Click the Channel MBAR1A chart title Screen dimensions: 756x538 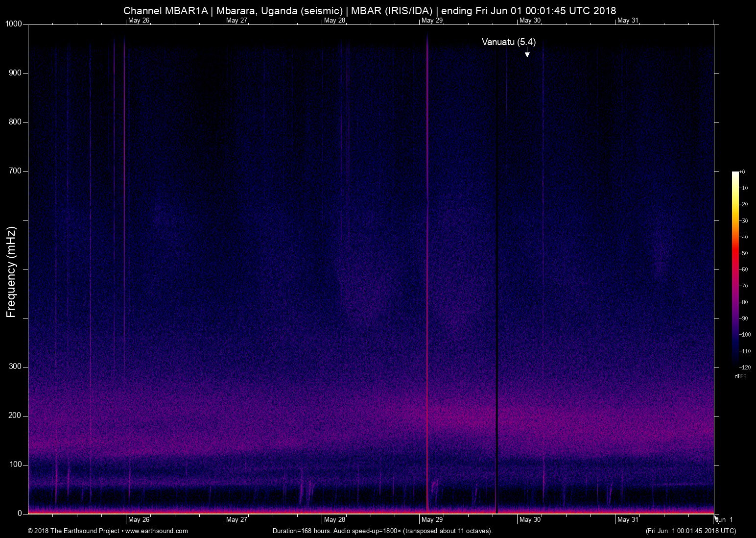[370, 10]
